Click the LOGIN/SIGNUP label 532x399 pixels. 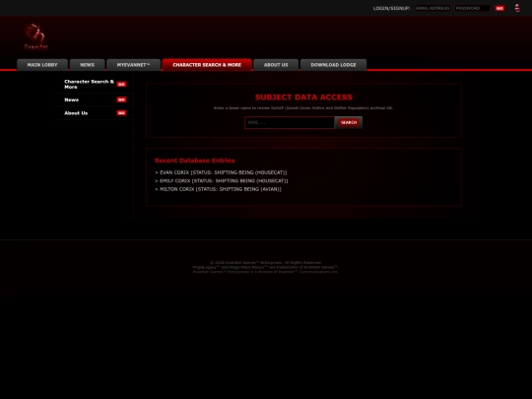(391, 8)
